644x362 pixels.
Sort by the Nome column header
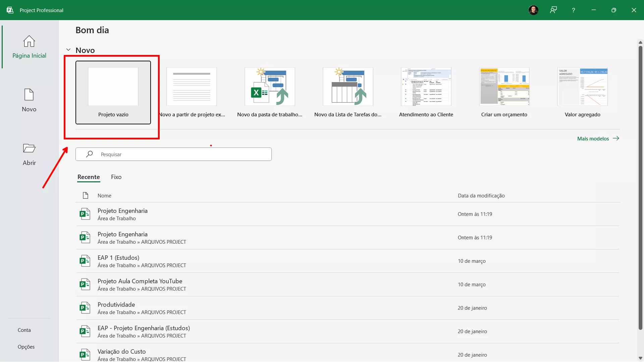click(x=104, y=196)
